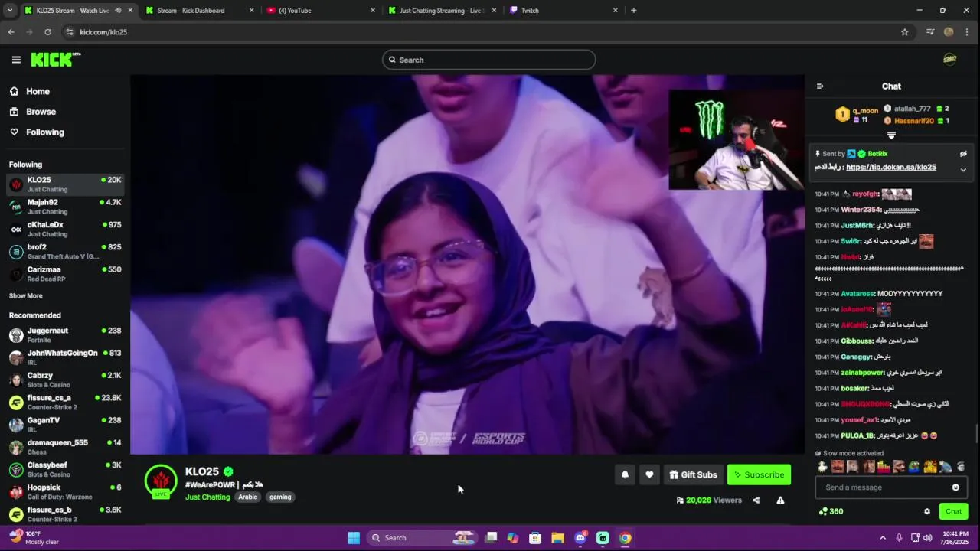This screenshot has width=980, height=551.
Task: Click the 360 channel points indicator
Action: click(831, 511)
